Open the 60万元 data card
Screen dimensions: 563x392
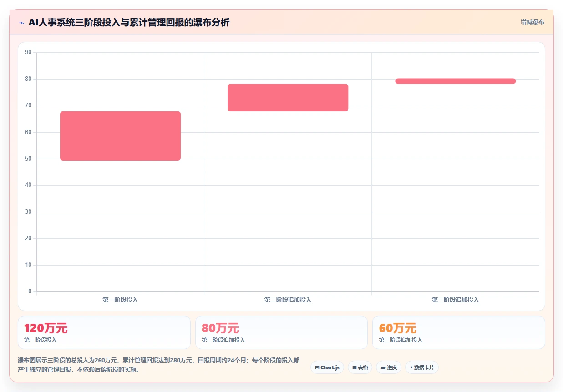click(458, 332)
